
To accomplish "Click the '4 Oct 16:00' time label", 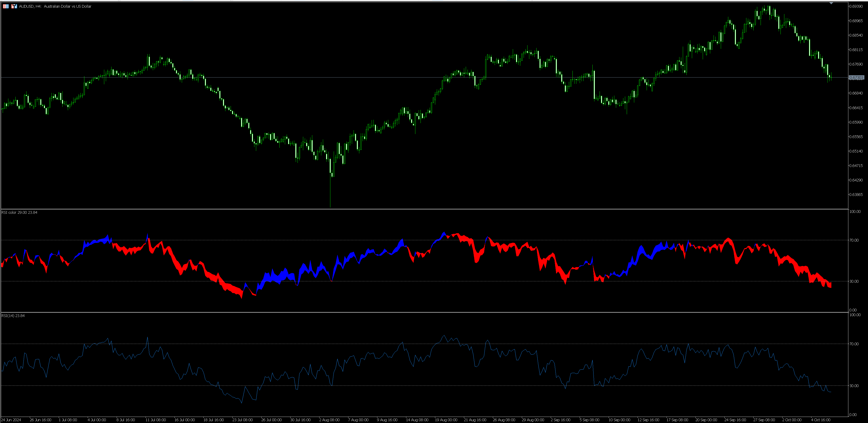I will pyautogui.click(x=821, y=420).
